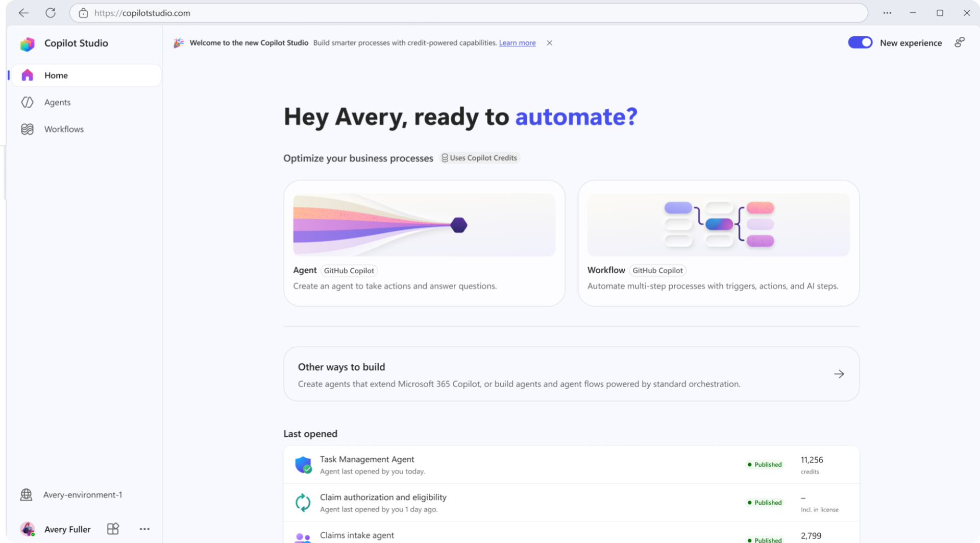Reload the browser page
This screenshot has width=980, height=543.
pyautogui.click(x=50, y=13)
